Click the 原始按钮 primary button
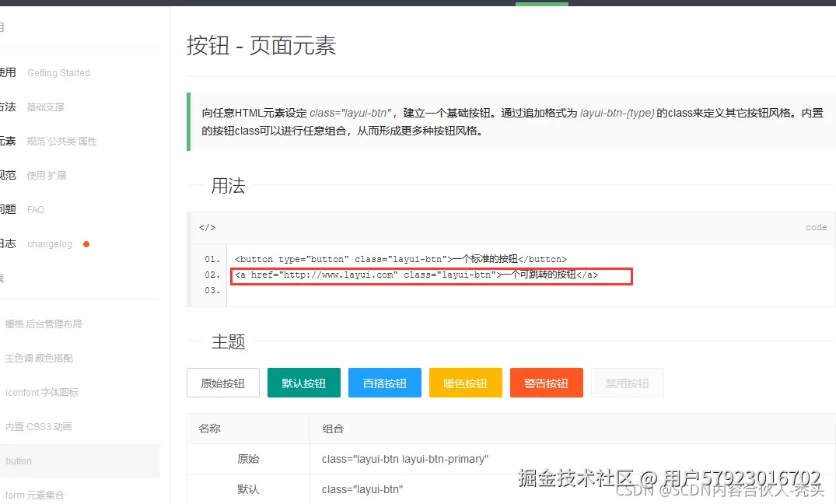 pos(223,383)
